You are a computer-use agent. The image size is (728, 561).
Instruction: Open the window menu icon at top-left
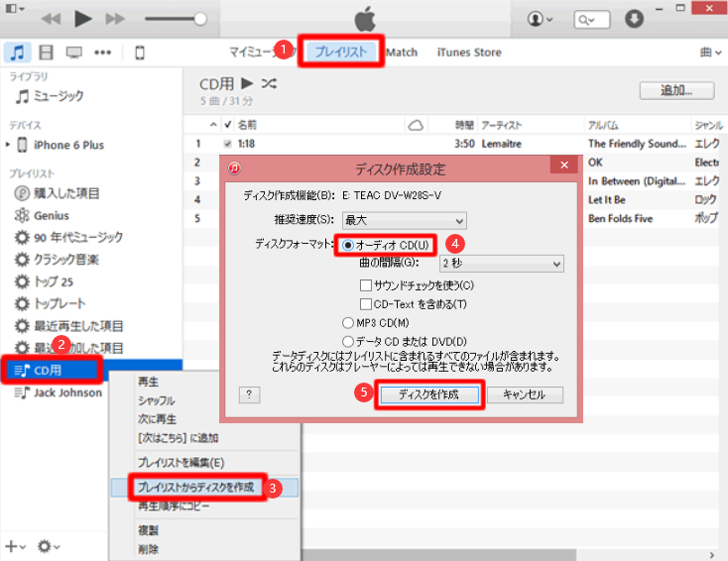(x=15, y=8)
